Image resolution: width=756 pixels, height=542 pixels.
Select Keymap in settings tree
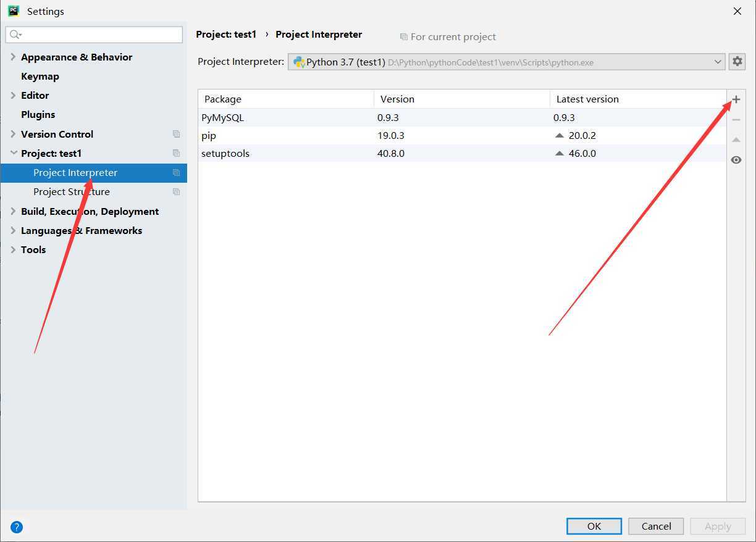tap(40, 77)
